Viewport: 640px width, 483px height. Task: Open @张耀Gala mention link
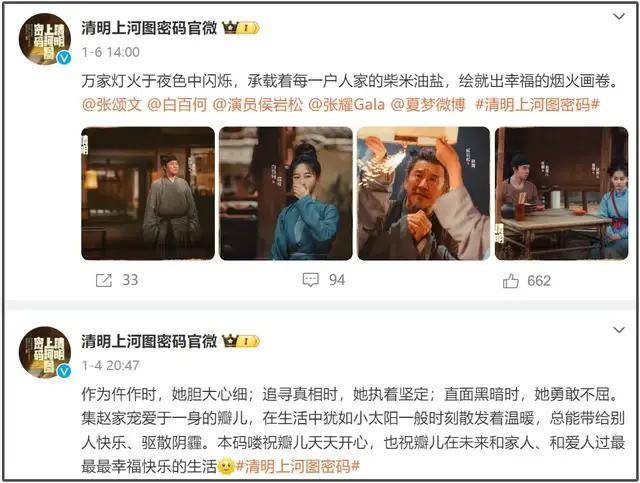(x=347, y=105)
